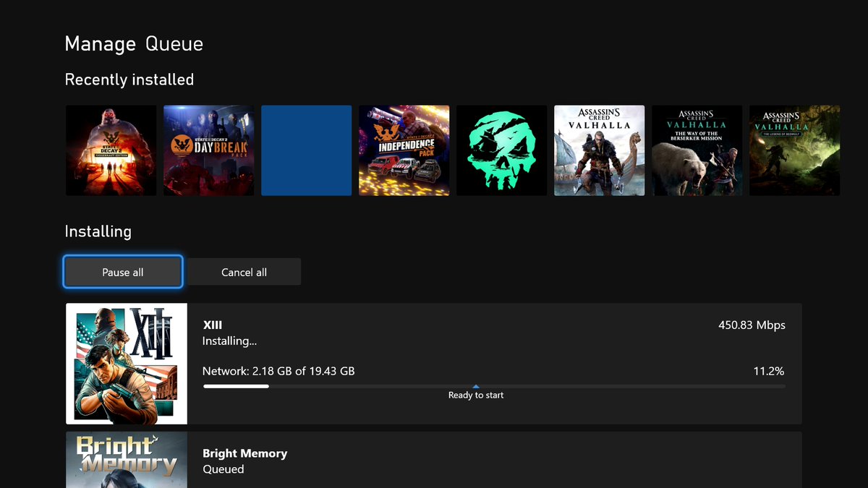Viewport: 868px width, 488px height.
Task: Open the XIII game cover art
Action: click(x=127, y=364)
